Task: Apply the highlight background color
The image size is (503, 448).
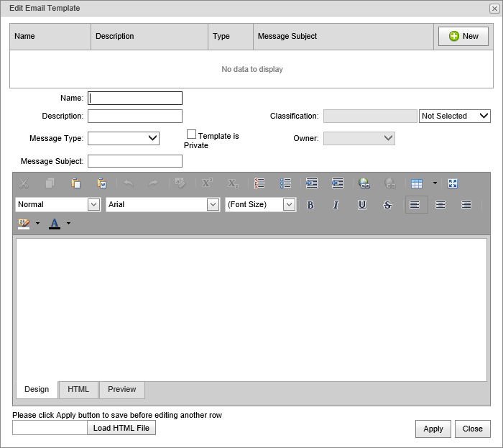Action: point(24,224)
